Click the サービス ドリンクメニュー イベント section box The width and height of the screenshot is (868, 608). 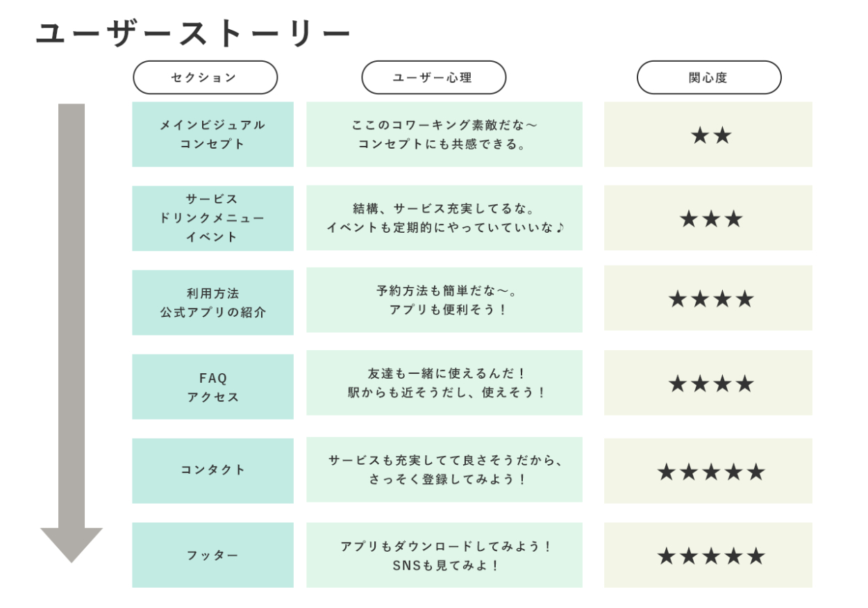(212, 218)
